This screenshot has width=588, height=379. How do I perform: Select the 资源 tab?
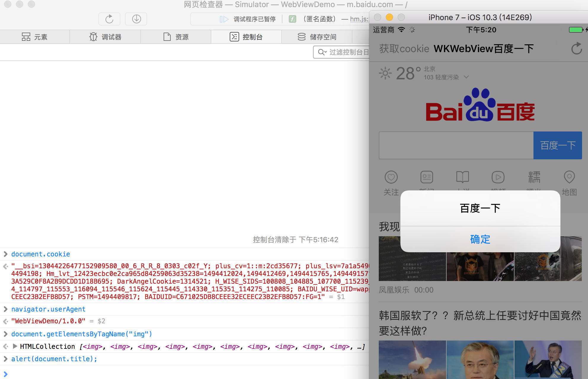point(176,37)
